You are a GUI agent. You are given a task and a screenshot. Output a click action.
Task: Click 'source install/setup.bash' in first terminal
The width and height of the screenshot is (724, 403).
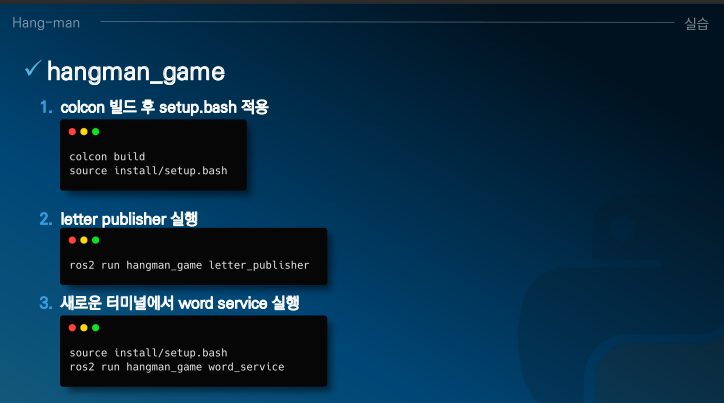[148, 171]
